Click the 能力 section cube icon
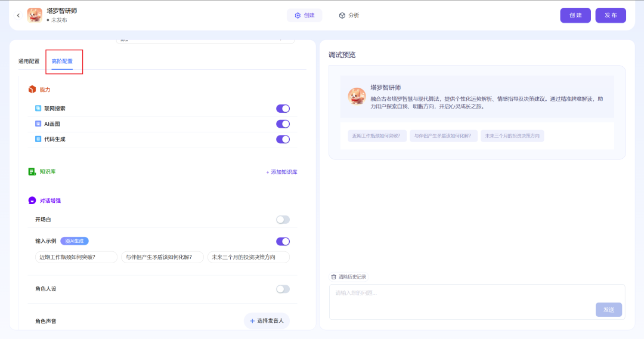Screen dimensions: 644x339 tap(32, 90)
